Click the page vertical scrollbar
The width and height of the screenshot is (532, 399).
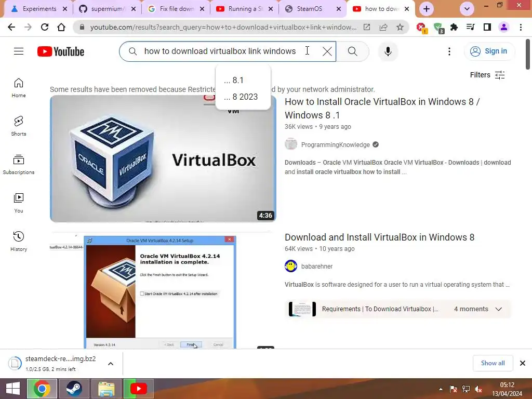[528, 54]
